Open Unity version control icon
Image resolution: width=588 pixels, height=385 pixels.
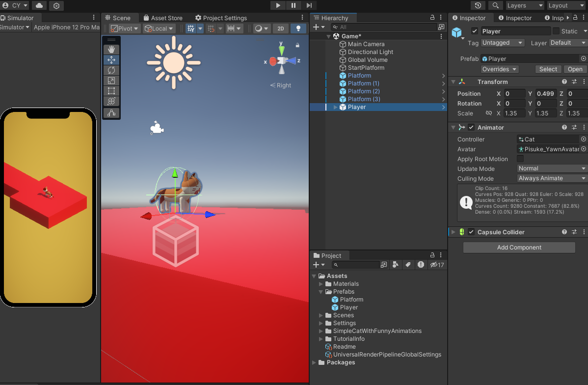(x=56, y=5)
